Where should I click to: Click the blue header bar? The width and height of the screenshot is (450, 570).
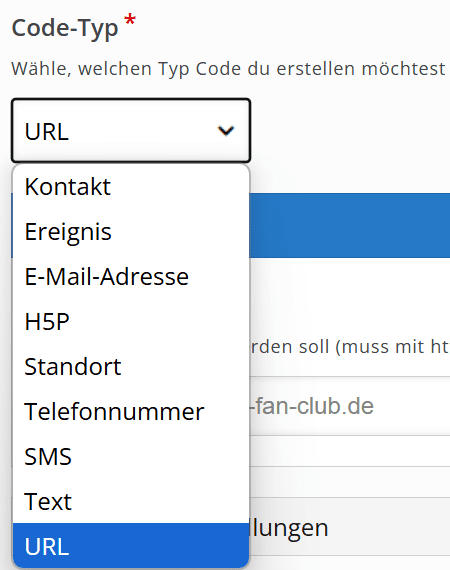350,225
